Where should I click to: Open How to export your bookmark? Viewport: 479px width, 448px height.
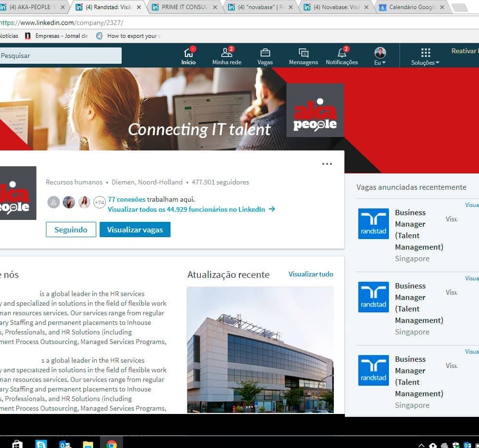click(x=128, y=36)
